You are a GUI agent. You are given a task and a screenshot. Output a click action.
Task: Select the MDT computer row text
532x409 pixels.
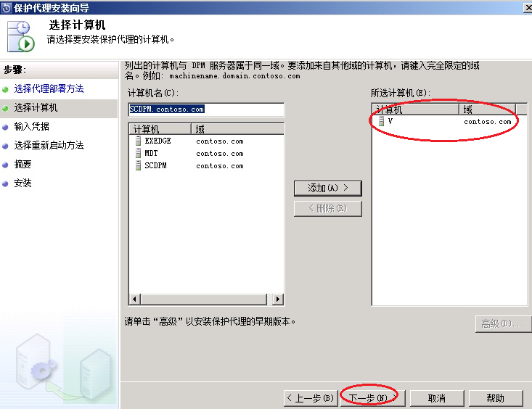point(151,153)
